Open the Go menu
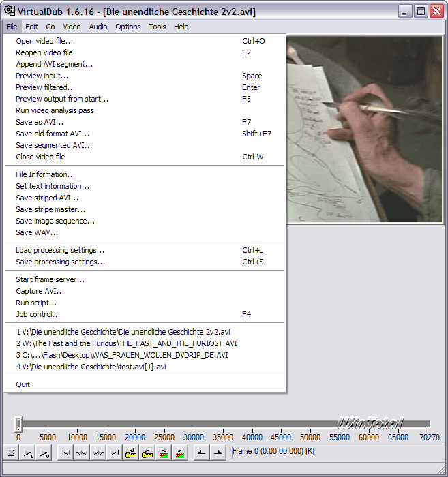Viewport: 448px width, 477px height. point(50,27)
